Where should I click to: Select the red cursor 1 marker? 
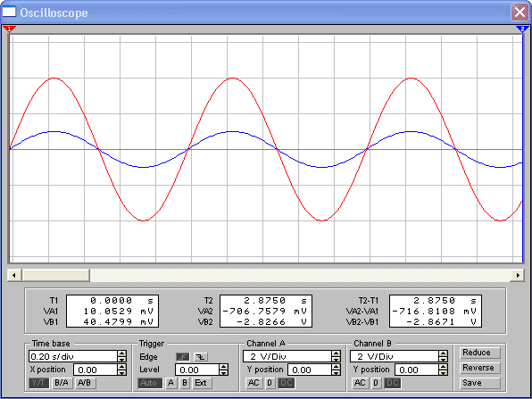click(x=10, y=29)
